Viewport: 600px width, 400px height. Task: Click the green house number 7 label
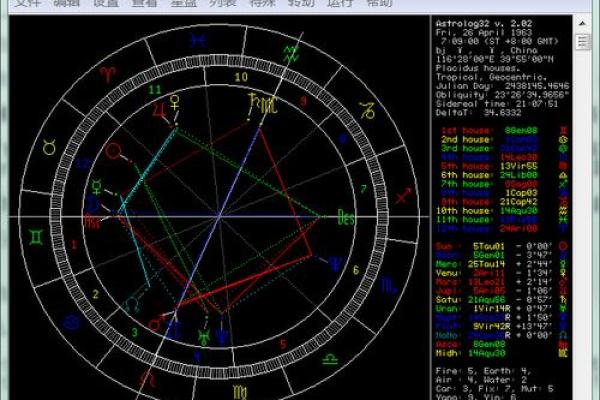click(363, 189)
